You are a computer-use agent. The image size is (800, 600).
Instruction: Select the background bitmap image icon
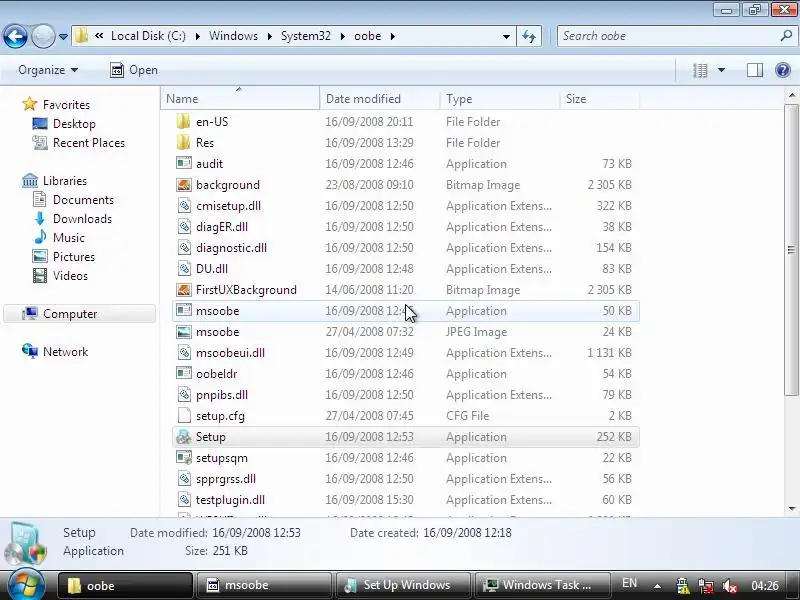[184, 185]
